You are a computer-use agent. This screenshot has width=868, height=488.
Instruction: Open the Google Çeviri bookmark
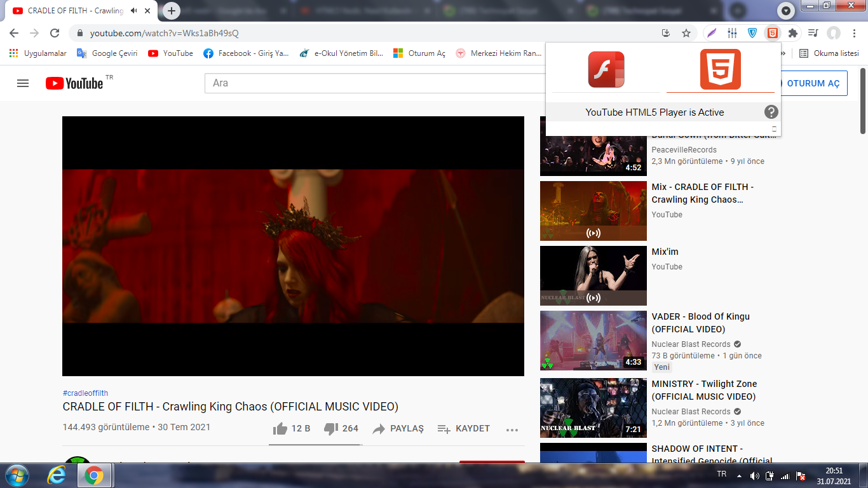107,53
